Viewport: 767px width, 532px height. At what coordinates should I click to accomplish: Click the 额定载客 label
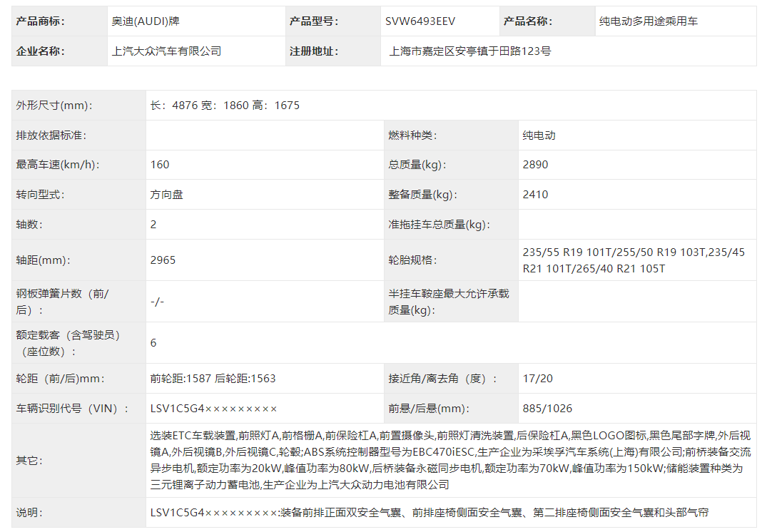(68, 343)
